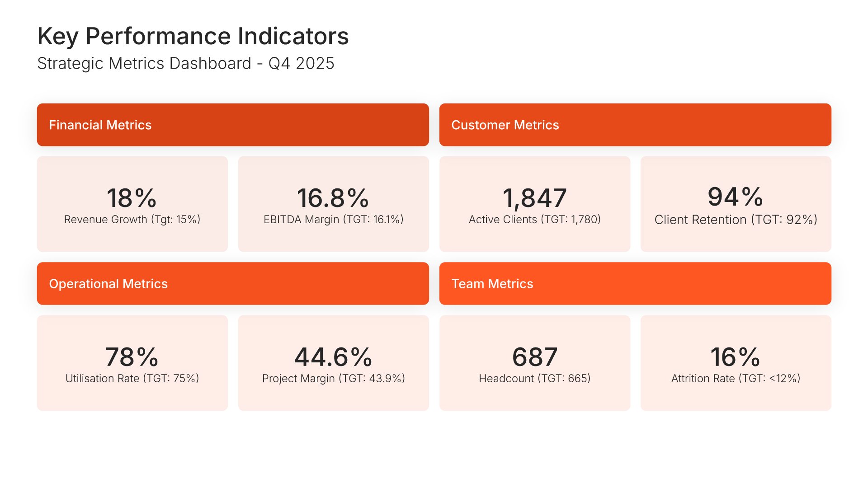Select the Headcount target label
This screenshot has width=868, height=488.
point(534,379)
